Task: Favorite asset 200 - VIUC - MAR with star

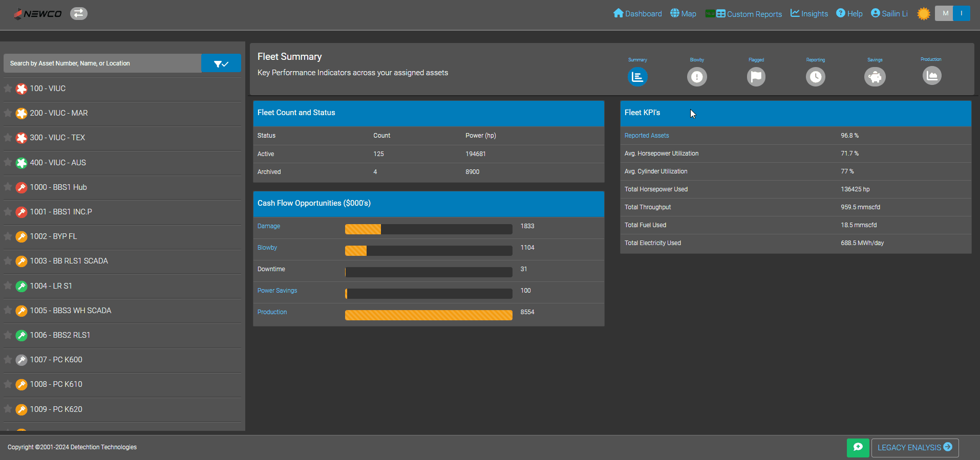Action: coord(8,113)
